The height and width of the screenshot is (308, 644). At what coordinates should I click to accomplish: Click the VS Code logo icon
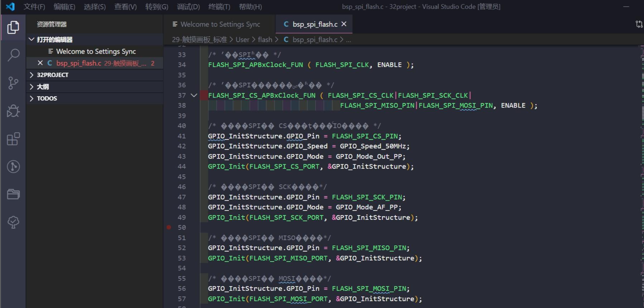pyautogui.click(x=10, y=7)
